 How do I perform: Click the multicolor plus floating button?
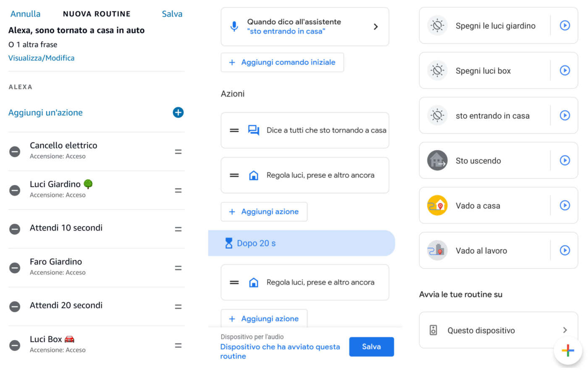click(567, 350)
